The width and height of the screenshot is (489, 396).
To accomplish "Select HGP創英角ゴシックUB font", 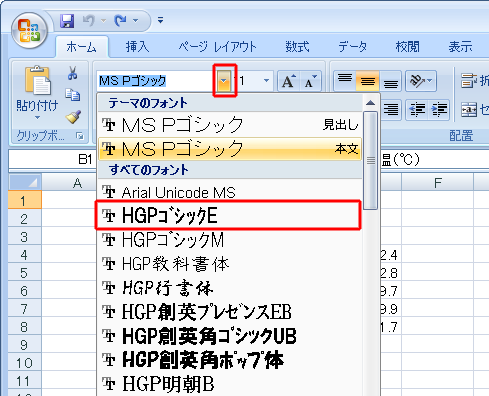I will [230, 336].
